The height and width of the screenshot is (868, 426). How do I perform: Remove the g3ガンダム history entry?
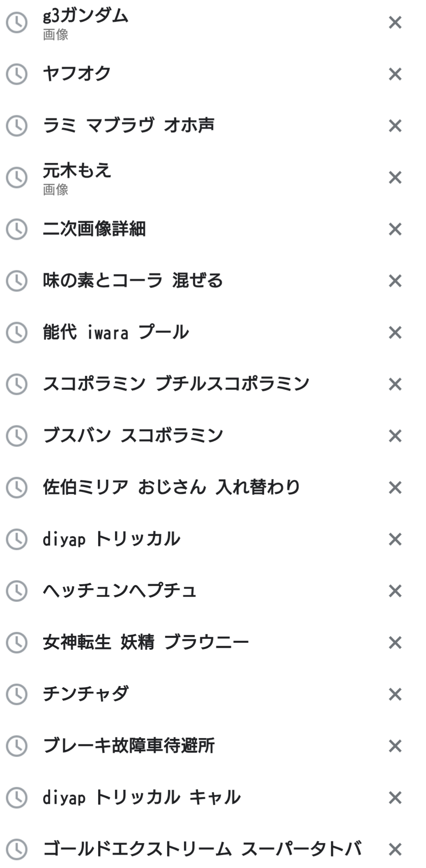395,23
